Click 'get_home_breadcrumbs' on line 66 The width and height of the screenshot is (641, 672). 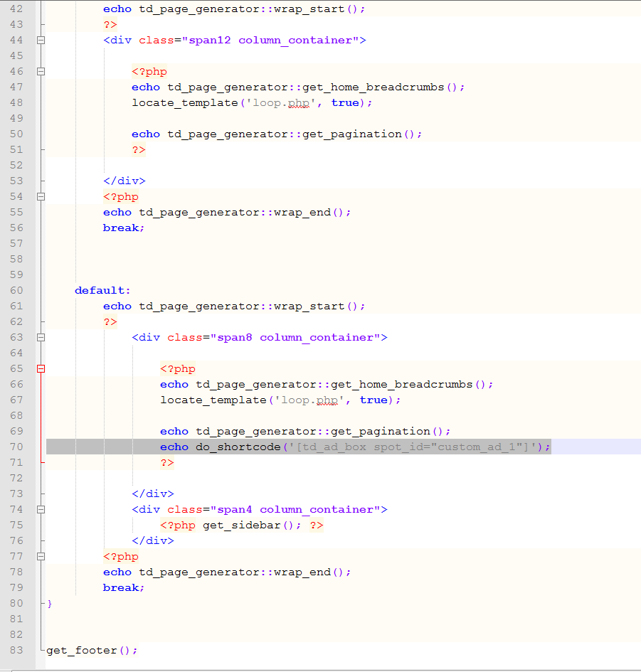(x=401, y=385)
